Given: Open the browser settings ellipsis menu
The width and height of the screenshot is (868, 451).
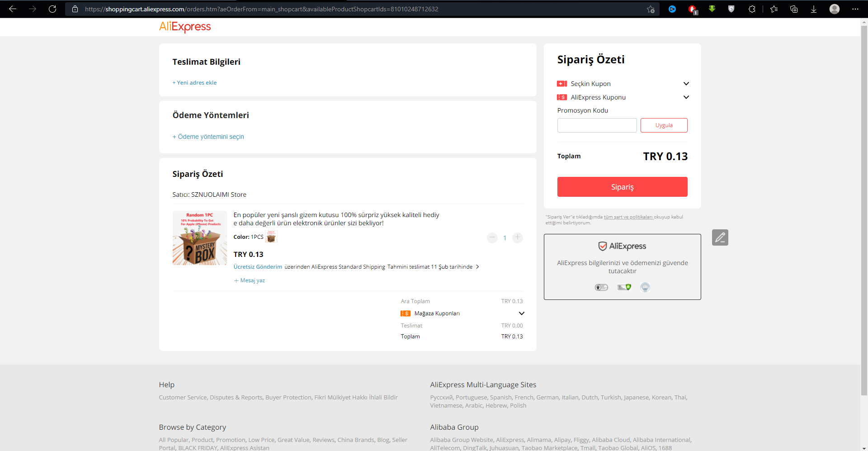Looking at the screenshot, I should coord(855,9).
